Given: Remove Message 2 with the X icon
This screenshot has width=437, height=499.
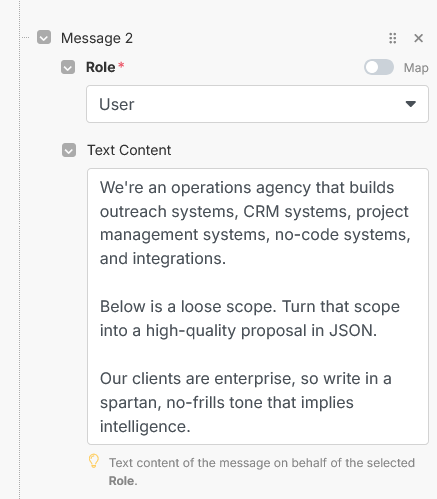Looking at the screenshot, I should point(418,38).
